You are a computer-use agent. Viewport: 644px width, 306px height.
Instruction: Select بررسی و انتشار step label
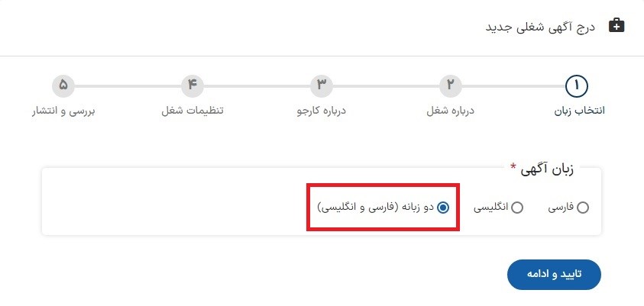click(x=63, y=111)
